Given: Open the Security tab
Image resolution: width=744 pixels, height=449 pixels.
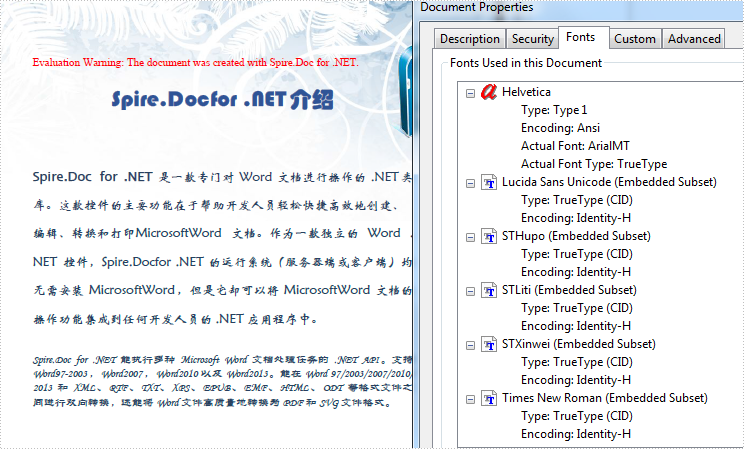Looking at the screenshot, I should tap(532, 39).
